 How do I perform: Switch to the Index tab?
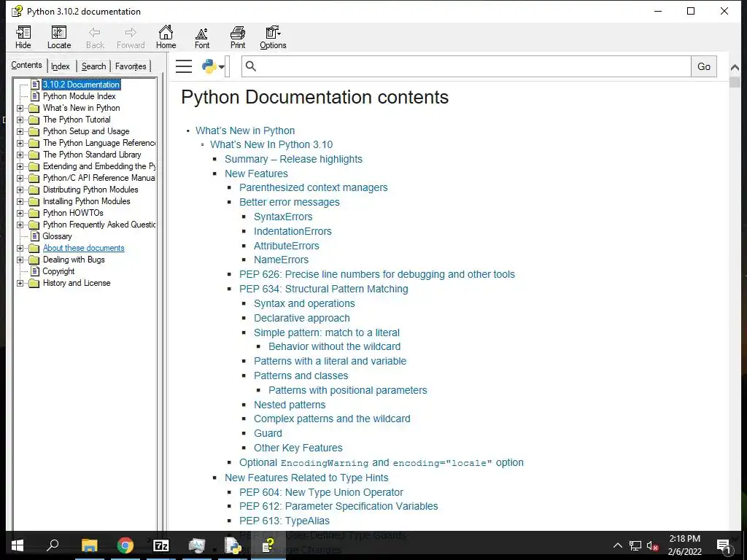click(x=61, y=66)
